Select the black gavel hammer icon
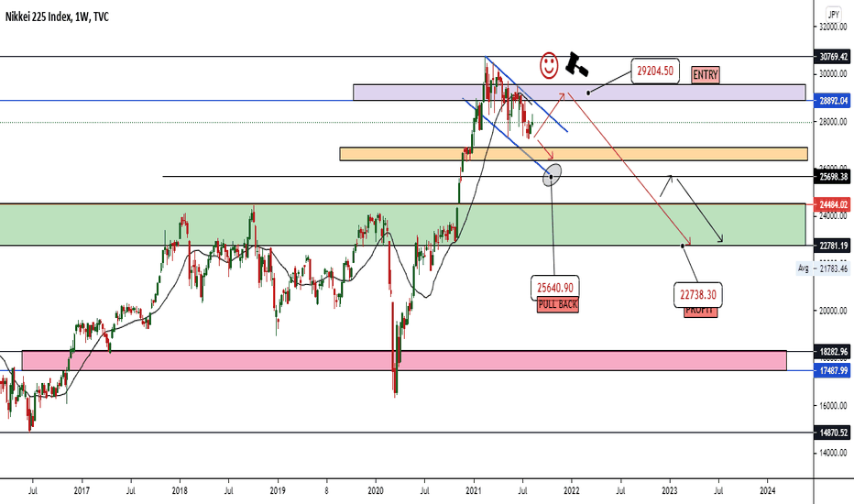 point(576,64)
